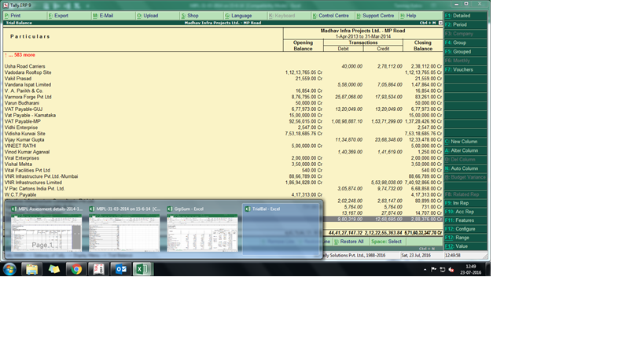The image size is (644, 362).
Task: Click F5 Grouped button
Action: (466, 52)
